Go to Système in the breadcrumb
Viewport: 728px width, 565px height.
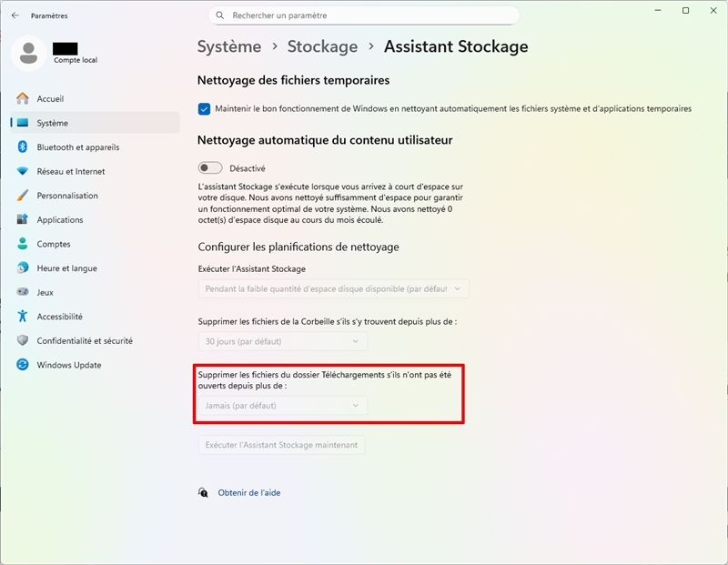[x=228, y=46]
